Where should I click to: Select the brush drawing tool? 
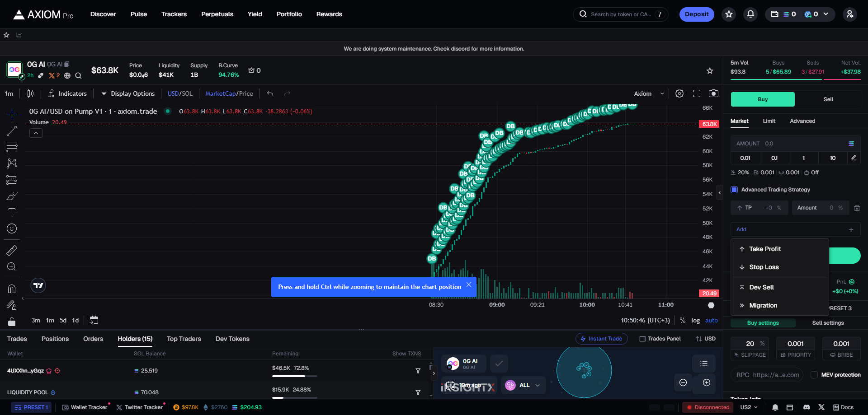12,196
